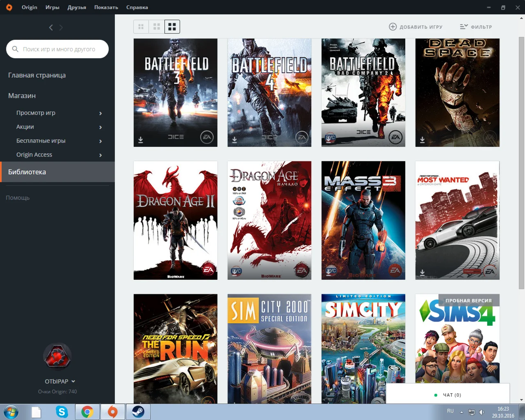The image size is (525, 420).
Task: Open the ЧАТ (0) panel
Action: click(452, 395)
